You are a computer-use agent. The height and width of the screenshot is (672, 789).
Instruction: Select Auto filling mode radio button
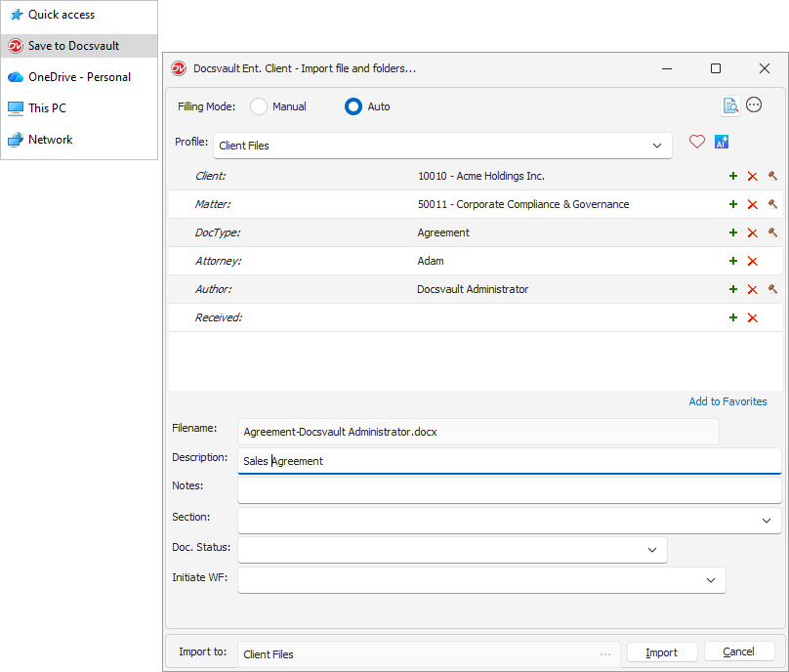click(353, 106)
